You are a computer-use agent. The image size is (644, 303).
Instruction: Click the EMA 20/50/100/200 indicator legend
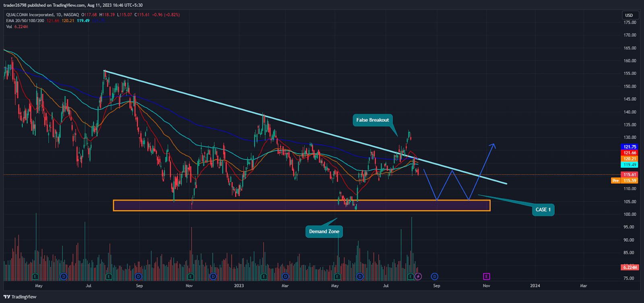[x=25, y=21]
